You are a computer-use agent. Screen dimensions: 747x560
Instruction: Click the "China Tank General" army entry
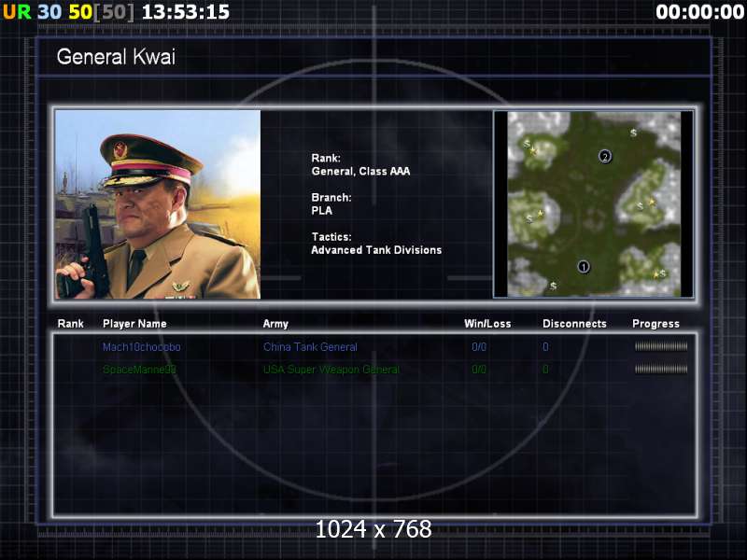coord(310,347)
